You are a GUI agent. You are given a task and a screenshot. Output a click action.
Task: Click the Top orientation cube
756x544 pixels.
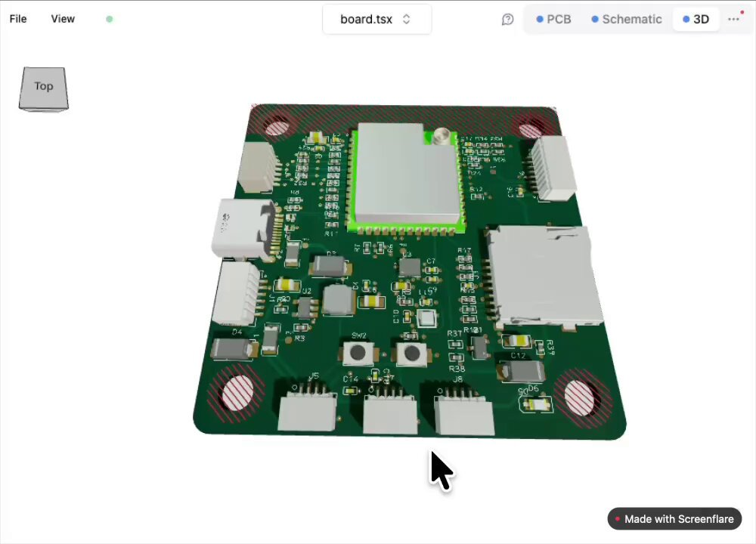43,88
